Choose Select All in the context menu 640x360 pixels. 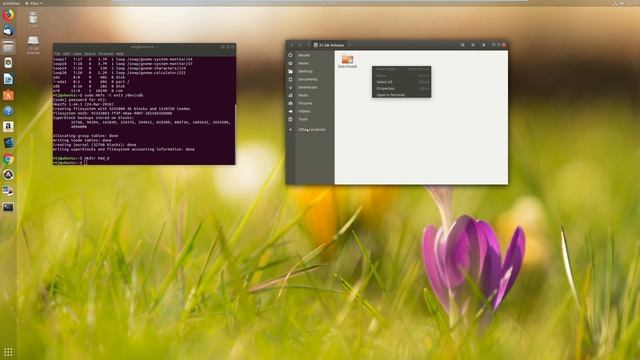(402, 82)
